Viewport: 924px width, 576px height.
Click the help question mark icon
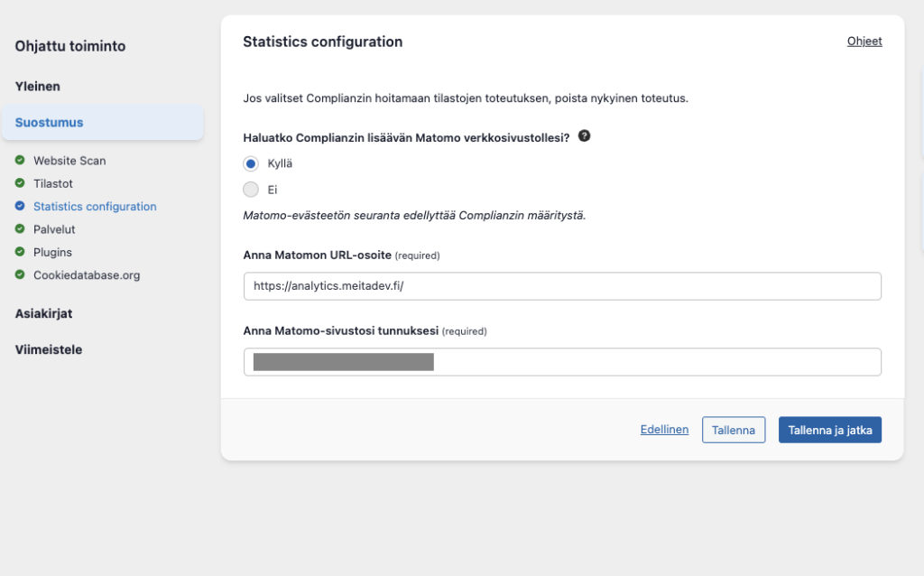[x=584, y=136]
